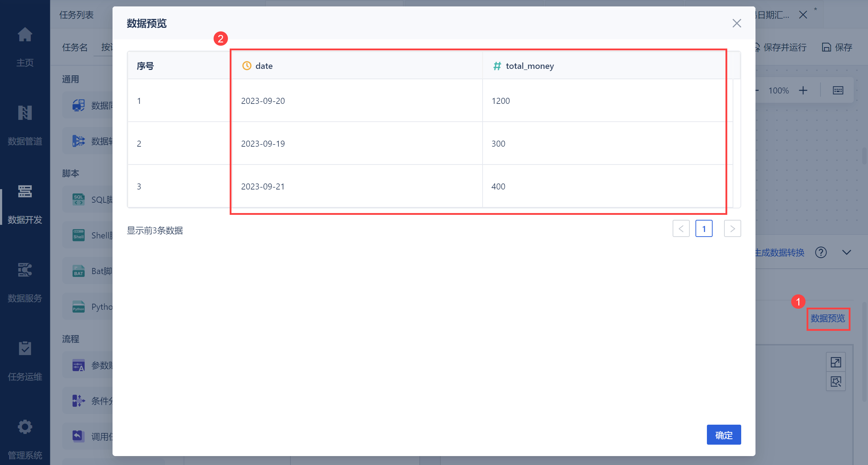Click the 数据预览 link
Screen dimensions: 868x465
[x=828, y=318]
